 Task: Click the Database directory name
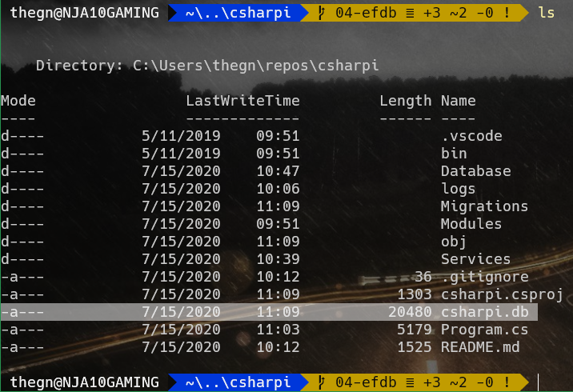(475, 170)
